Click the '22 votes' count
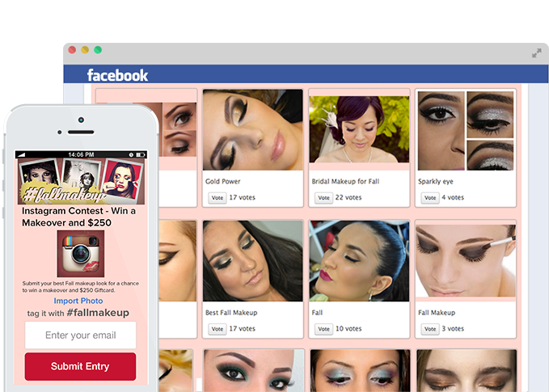The image size is (549, 392). [x=348, y=197]
